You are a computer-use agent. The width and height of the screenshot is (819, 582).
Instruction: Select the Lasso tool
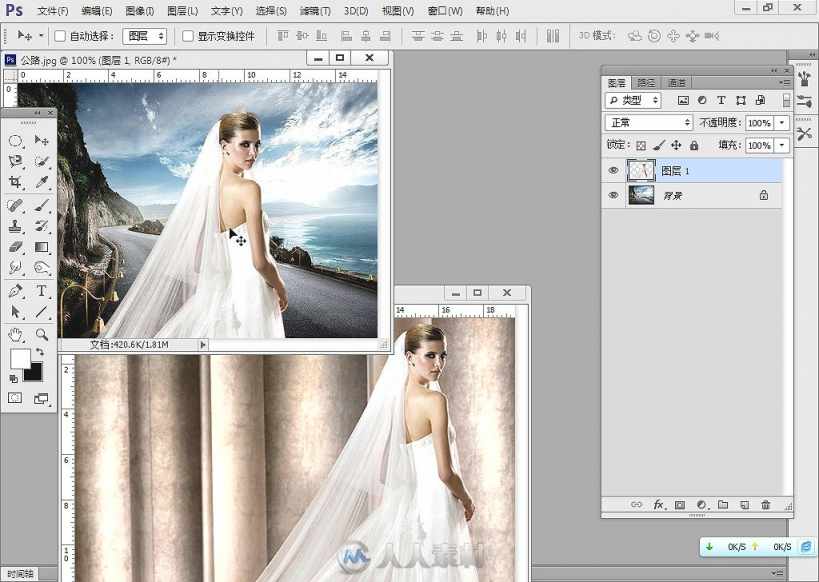(16, 161)
